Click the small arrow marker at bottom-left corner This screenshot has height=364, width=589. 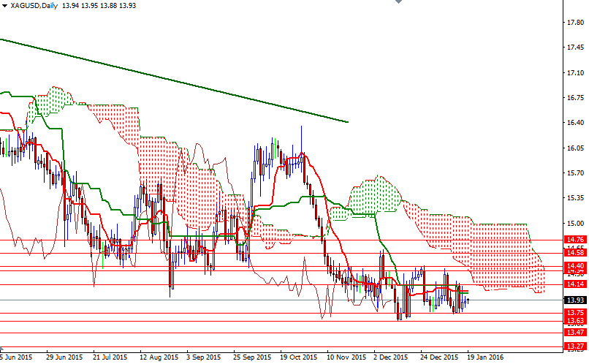coord(1,349)
